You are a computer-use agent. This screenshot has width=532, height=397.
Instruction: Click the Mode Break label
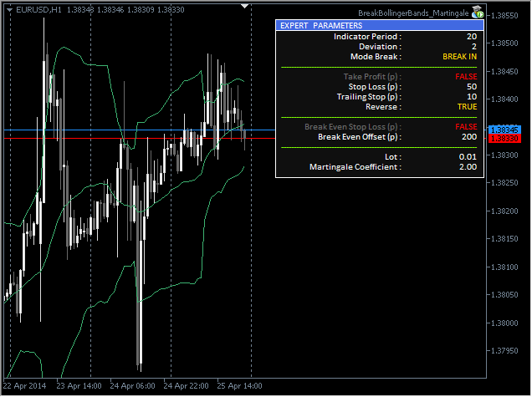(376, 57)
